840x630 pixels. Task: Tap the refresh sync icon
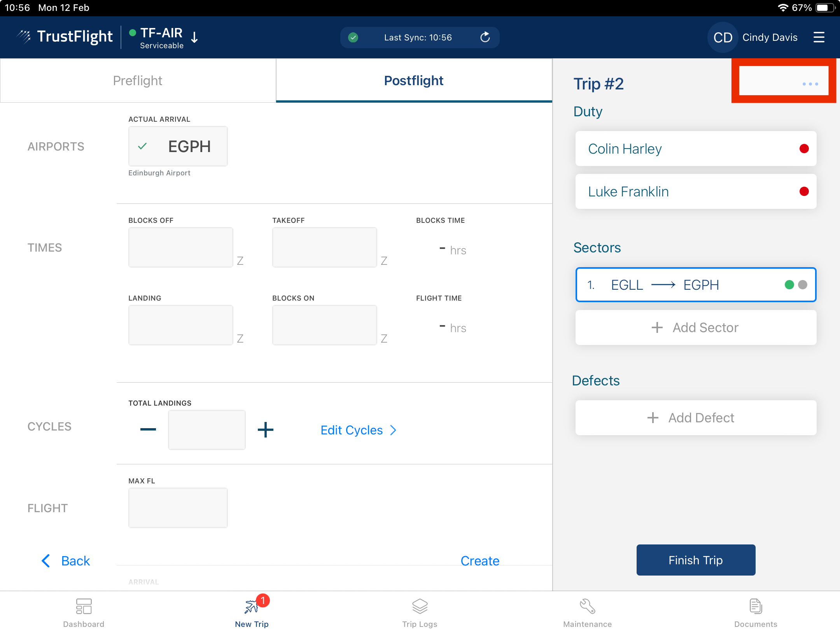coord(485,37)
